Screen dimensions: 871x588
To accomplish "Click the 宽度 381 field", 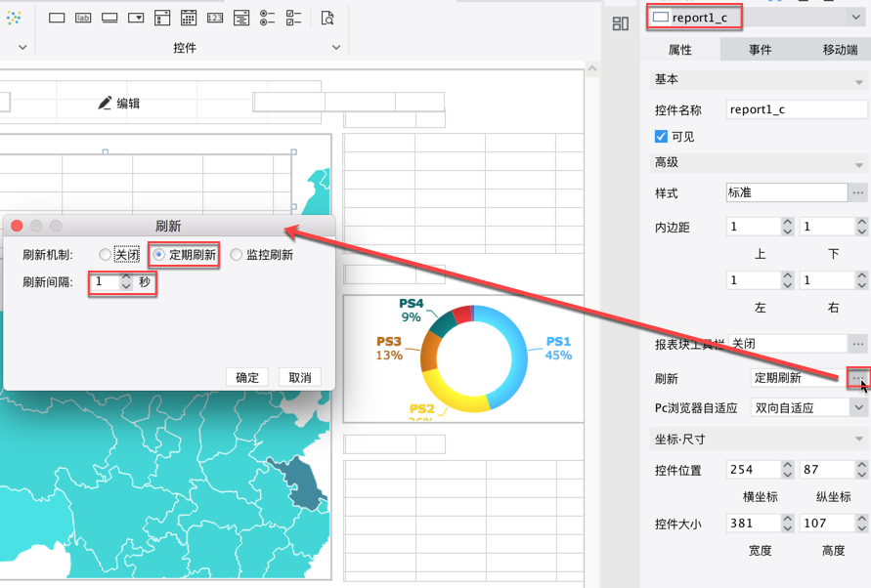I will pyautogui.click(x=754, y=523).
